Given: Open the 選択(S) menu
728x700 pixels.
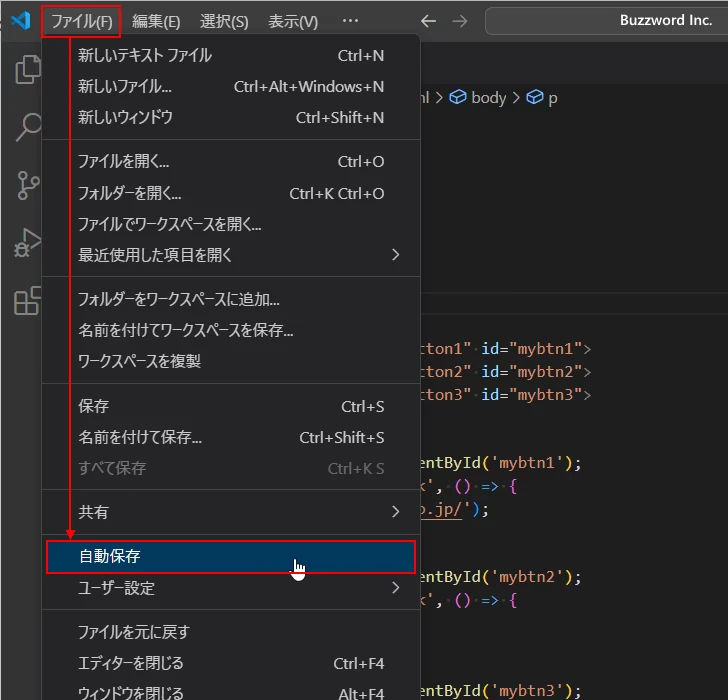Looking at the screenshot, I should pos(224,21).
